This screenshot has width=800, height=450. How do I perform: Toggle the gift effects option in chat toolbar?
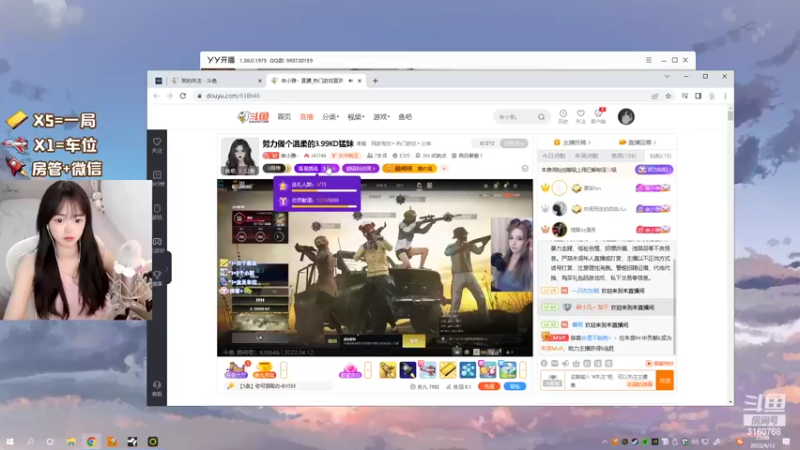coord(660,363)
